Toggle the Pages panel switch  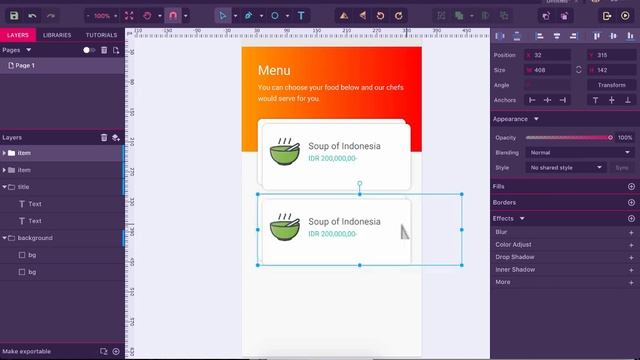coord(89,50)
